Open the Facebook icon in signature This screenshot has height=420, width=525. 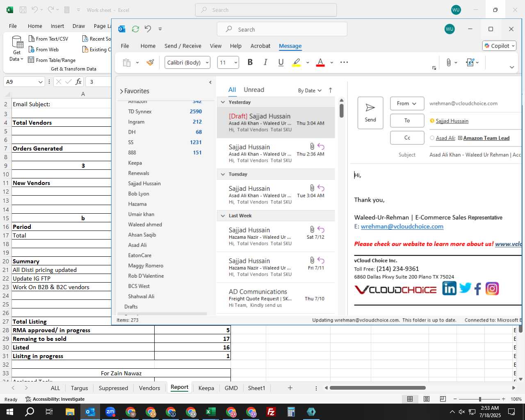tap(478, 289)
